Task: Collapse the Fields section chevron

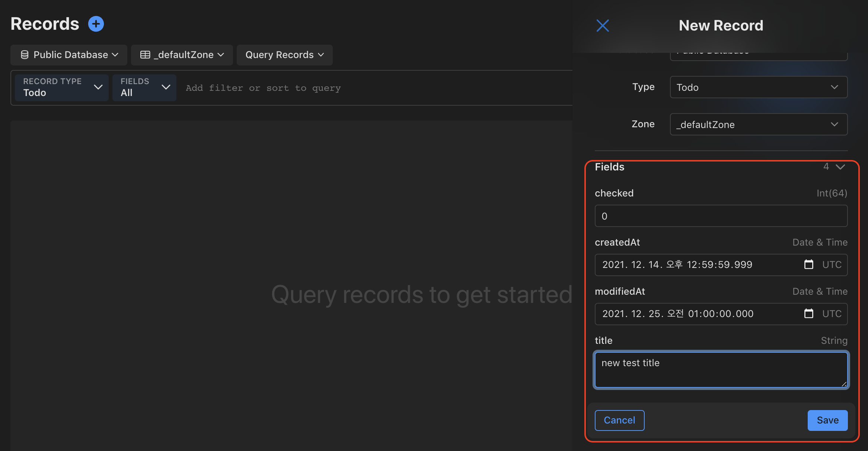Action: (840, 167)
